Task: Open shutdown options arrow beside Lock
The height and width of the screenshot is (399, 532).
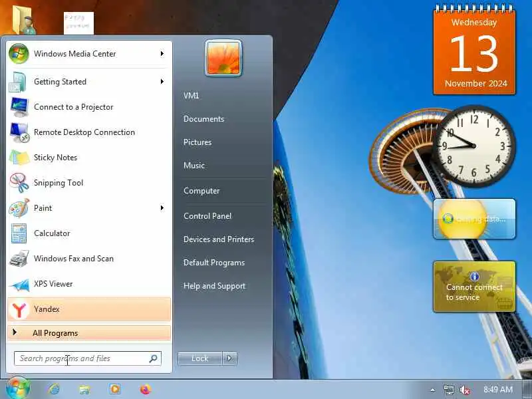Action: click(229, 358)
